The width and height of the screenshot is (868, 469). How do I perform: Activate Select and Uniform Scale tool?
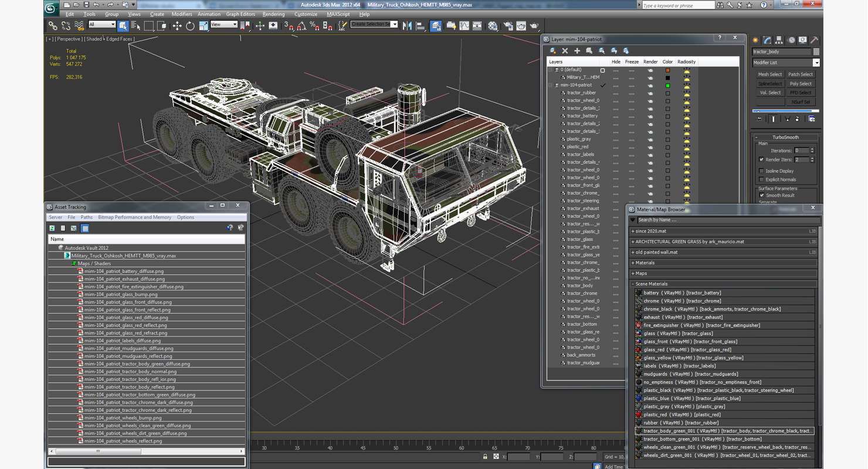click(x=203, y=26)
